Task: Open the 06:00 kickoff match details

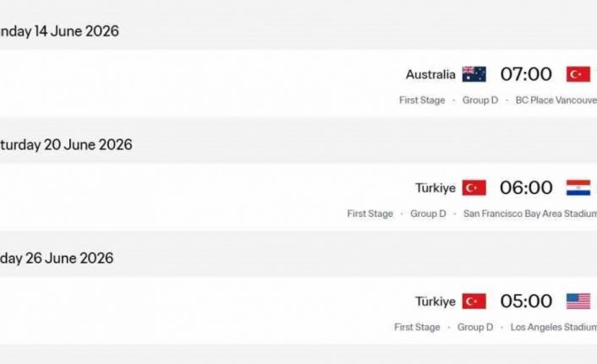Action: pos(526,187)
